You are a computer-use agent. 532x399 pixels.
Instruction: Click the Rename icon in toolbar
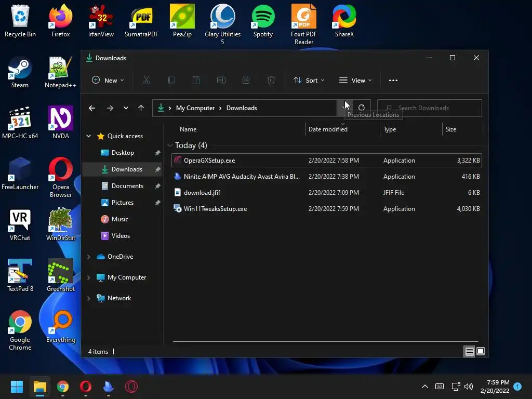(x=221, y=81)
